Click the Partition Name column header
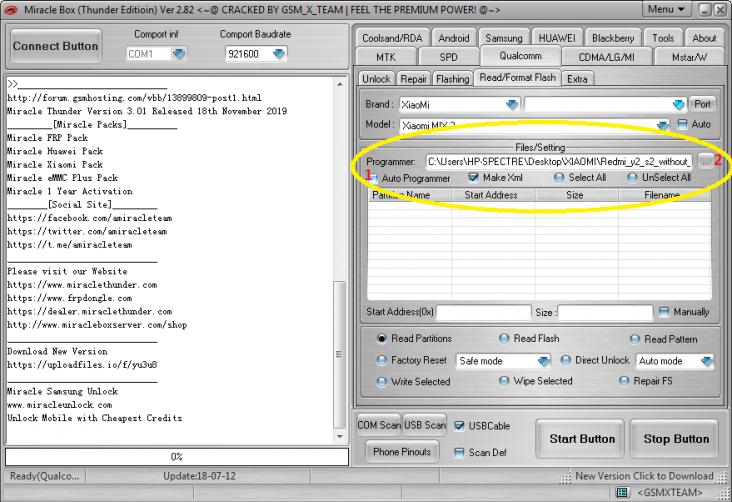Viewport: 732px width, 502px height. click(409, 195)
